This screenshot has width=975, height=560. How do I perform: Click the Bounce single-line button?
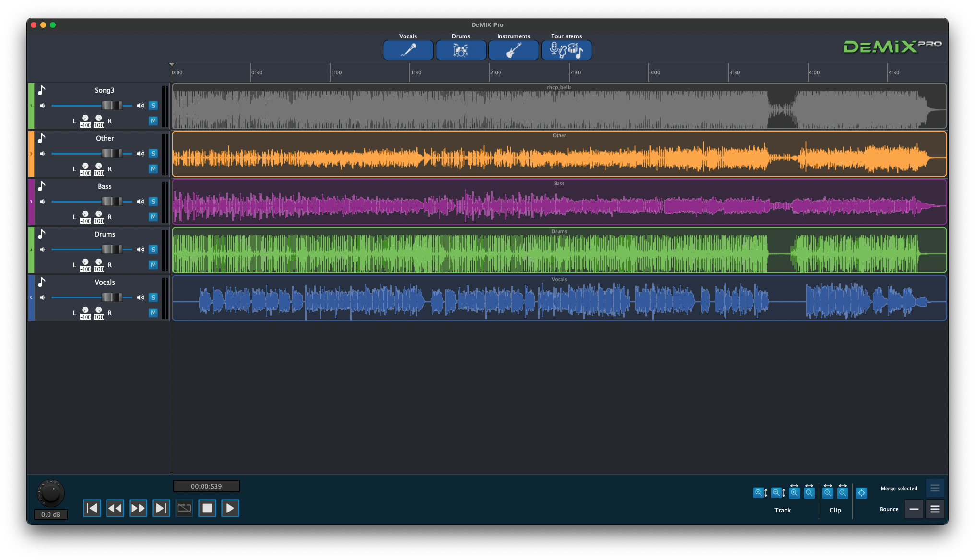tap(914, 509)
